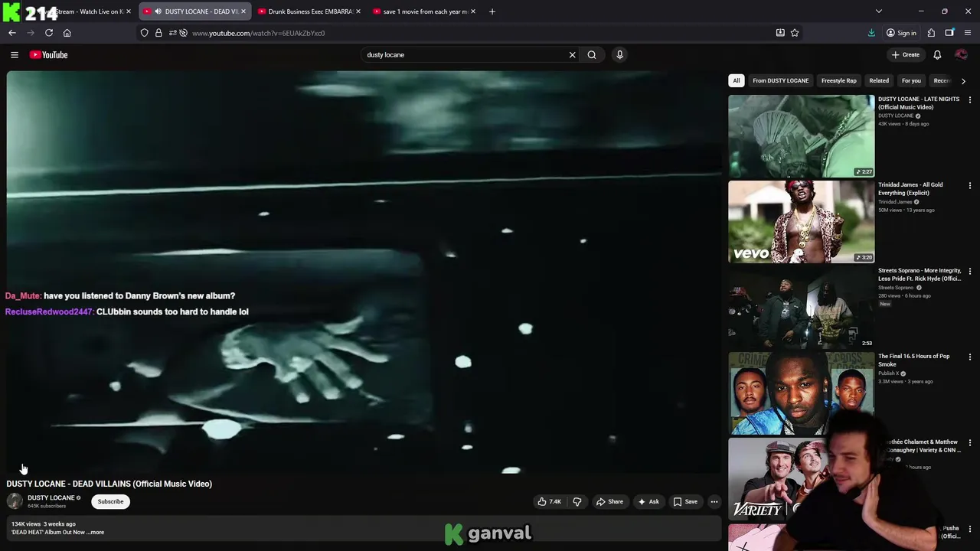Go to the YouTube home logo
This screenshot has height=551, width=980.
(48, 54)
